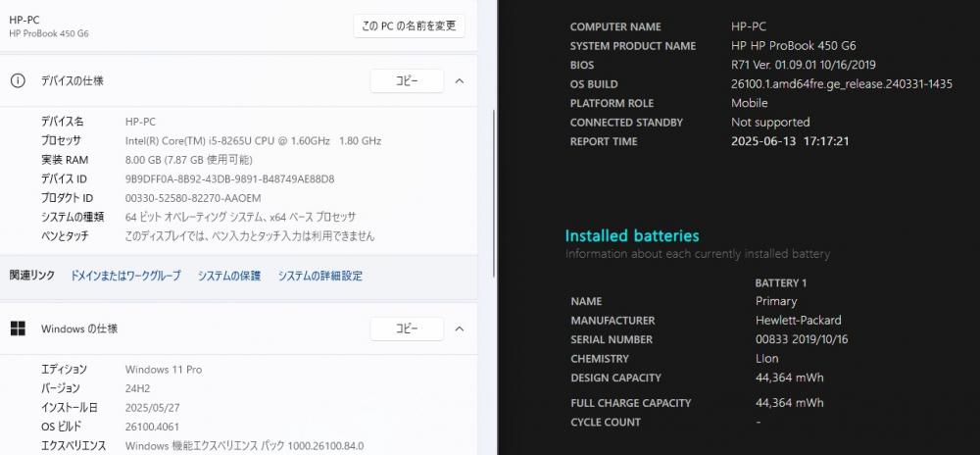The height and width of the screenshot is (455, 980).
Task: Open システムの保護 link
Action: pos(229,276)
